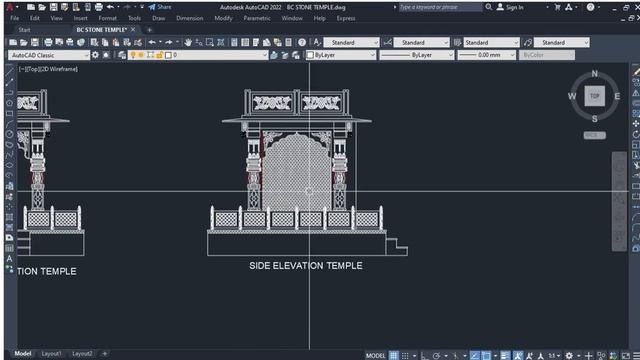Click Open folder icon in Quick Access toolbar
Viewport: 640px width, 360px height.
[42, 7]
